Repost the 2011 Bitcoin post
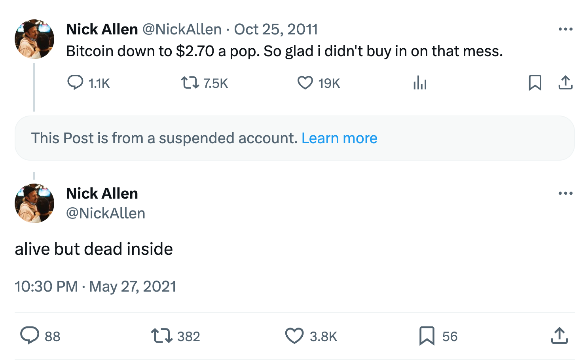This screenshot has height=364, width=588. click(x=190, y=83)
